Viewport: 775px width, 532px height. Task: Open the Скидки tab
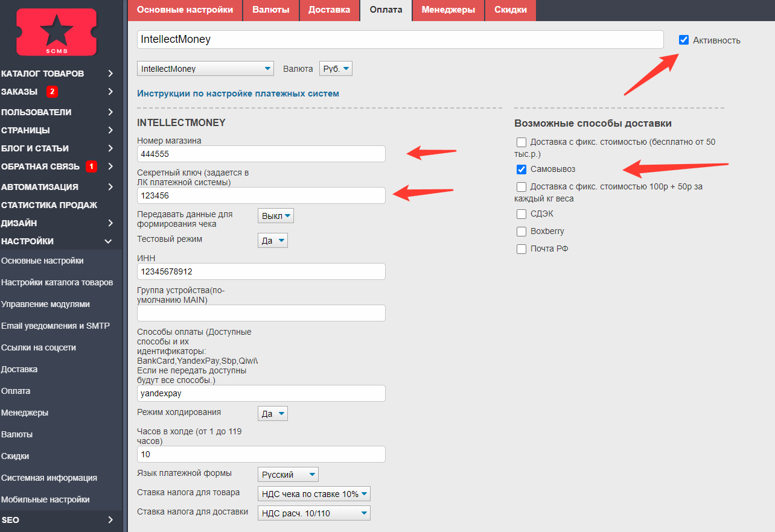pos(510,10)
